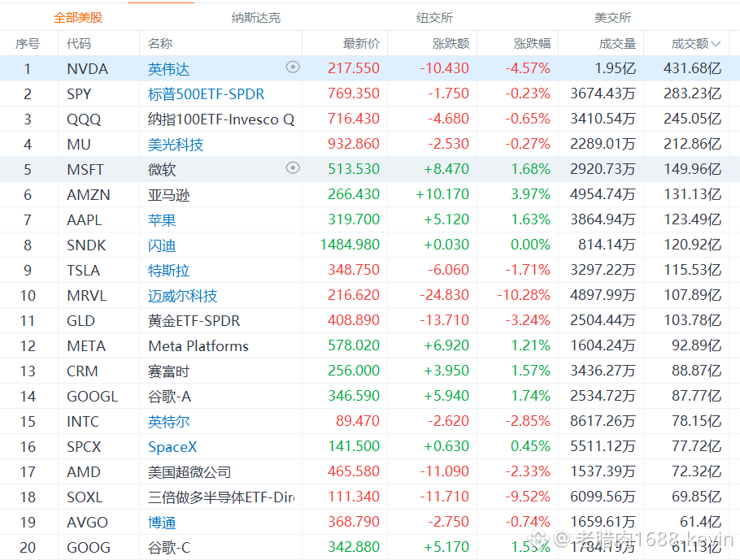The image size is (740, 560).
Task: Click the AAPL ticker code
Action: click(85, 219)
